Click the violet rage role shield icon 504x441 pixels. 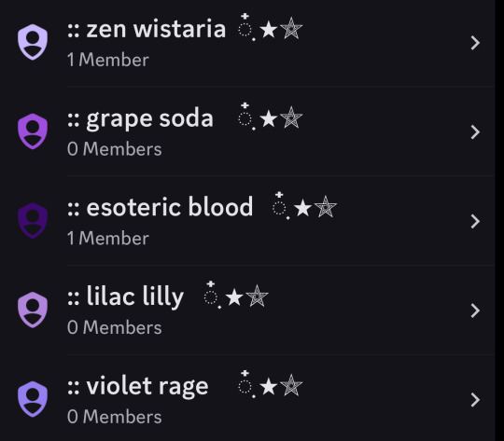(33, 399)
